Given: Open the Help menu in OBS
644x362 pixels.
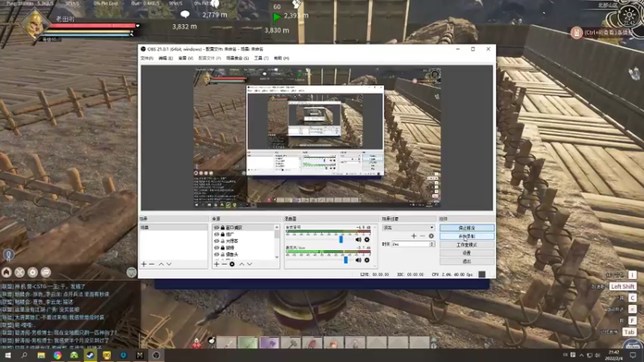Looking at the screenshot, I should (281, 58).
